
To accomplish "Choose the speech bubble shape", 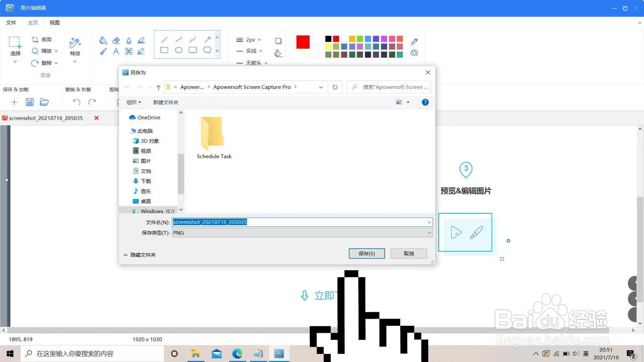I will coord(207,50).
